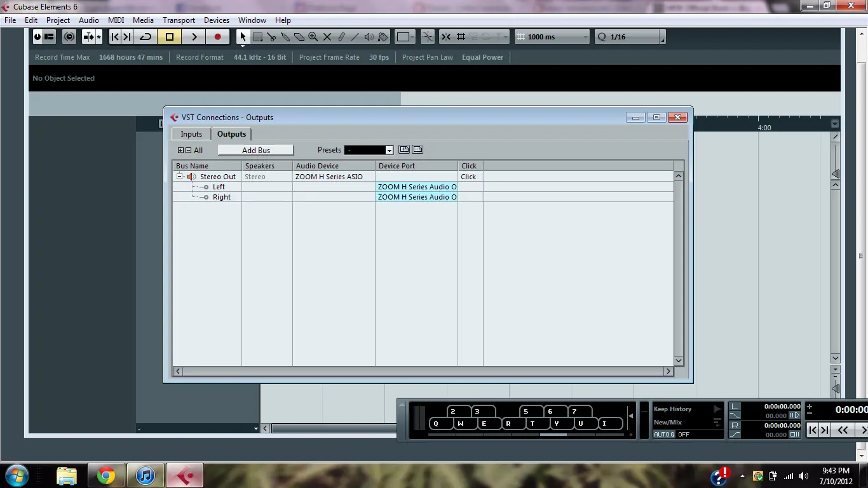Select the Color paint bucket tool
Viewport: 868px width, 488px height.
383,37
